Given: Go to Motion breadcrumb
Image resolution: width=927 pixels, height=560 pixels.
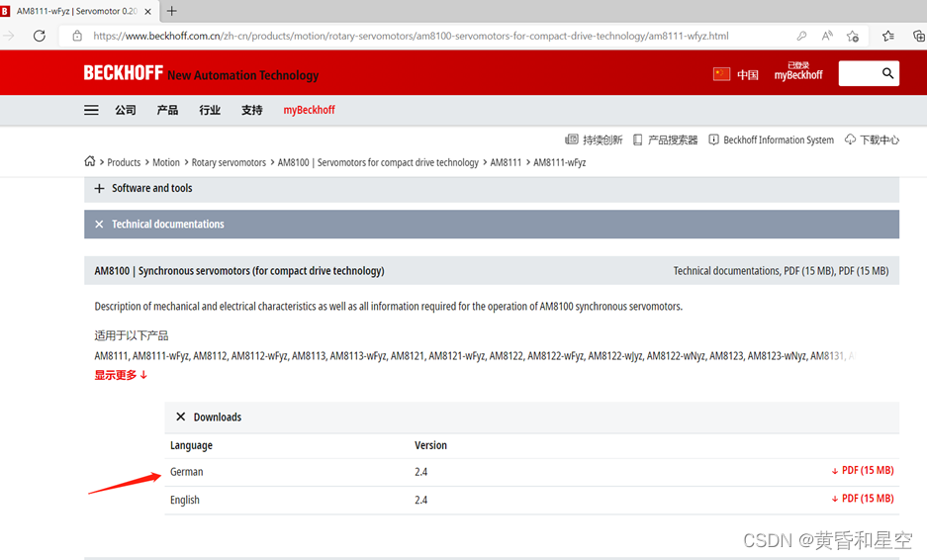Looking at the screenshot, I should (166, 162).
